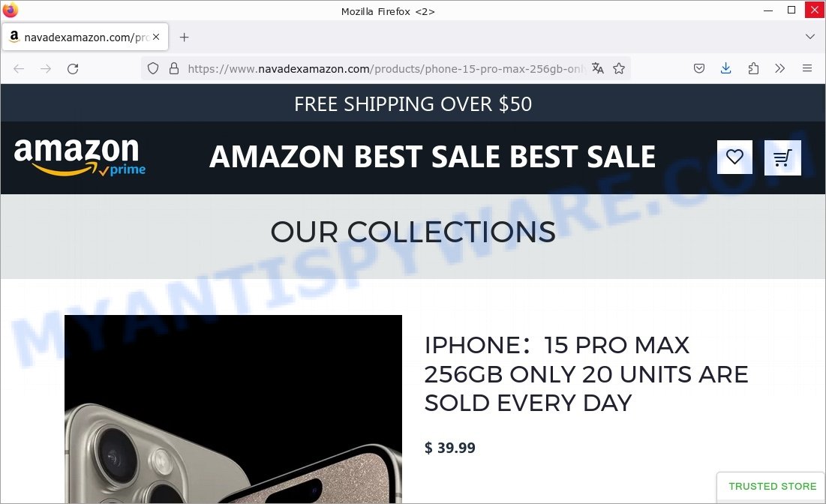This screenshot has height=504, width=826.
Task: Click the iPhone product image
Action: [x=233, y=409]
